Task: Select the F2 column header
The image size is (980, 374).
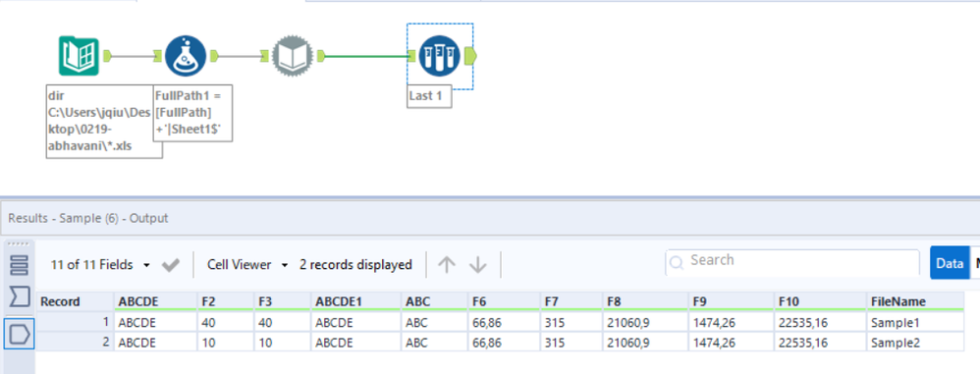Action: (225, 301)
